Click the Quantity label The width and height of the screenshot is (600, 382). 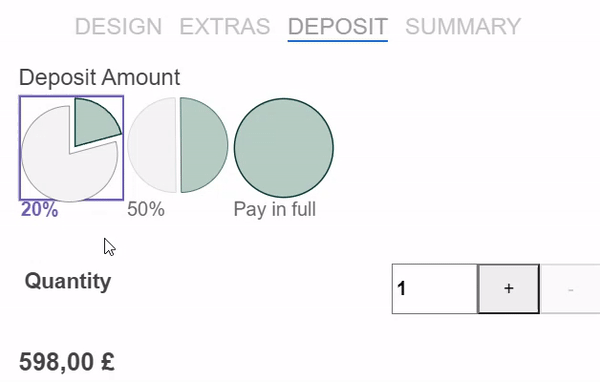point(68,281)
